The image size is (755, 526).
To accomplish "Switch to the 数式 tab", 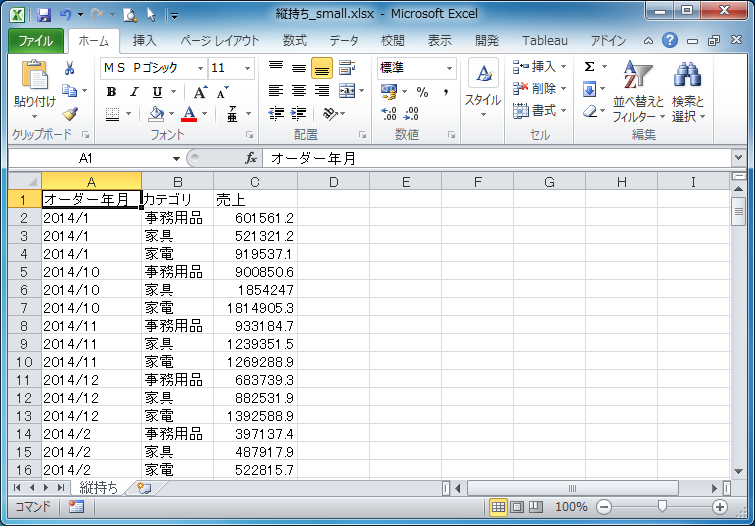I will pos(295,41).
